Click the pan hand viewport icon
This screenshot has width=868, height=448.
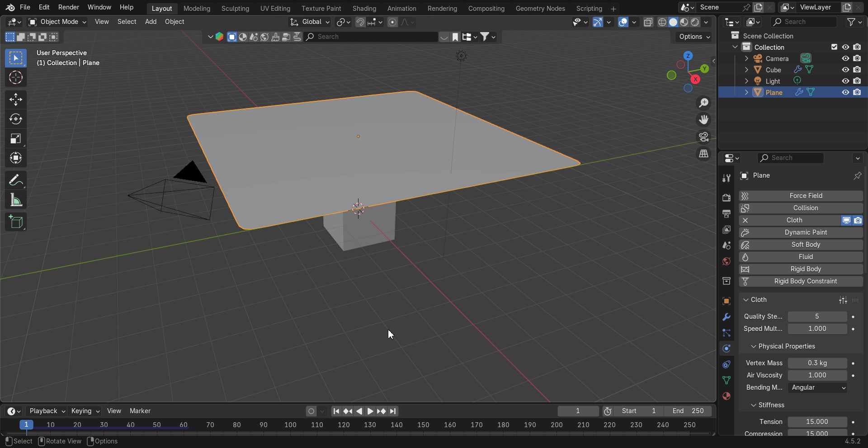704,120
